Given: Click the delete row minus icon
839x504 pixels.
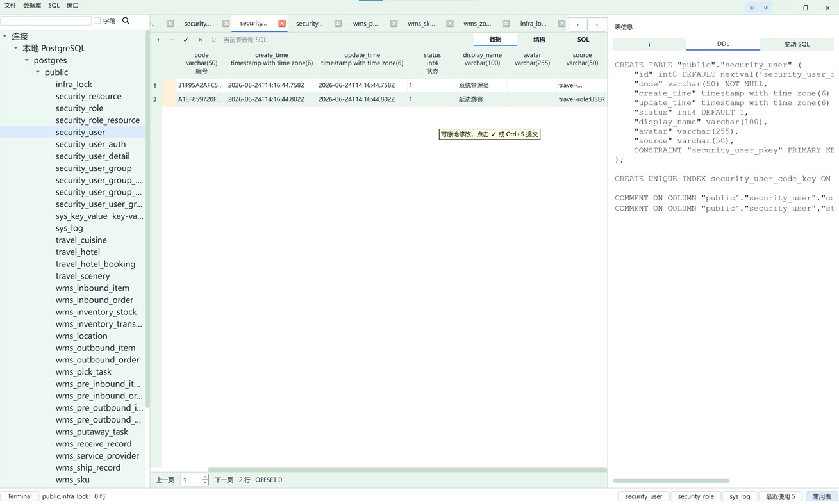Looking at the screenshot, I should click(172, 40).
